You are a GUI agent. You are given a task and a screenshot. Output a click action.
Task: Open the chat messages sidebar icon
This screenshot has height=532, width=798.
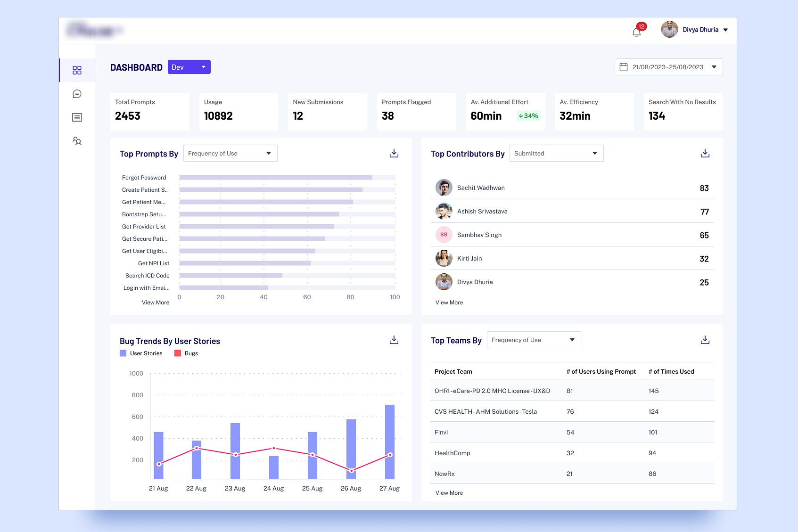(77, 94)
